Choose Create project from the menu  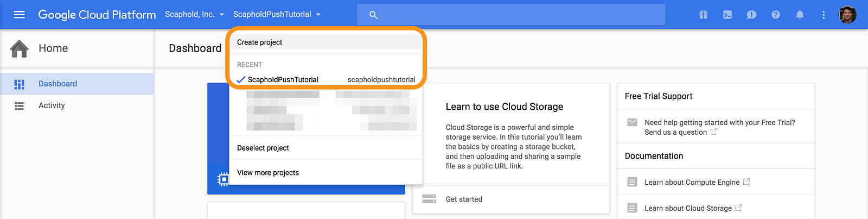click(260, 42)
